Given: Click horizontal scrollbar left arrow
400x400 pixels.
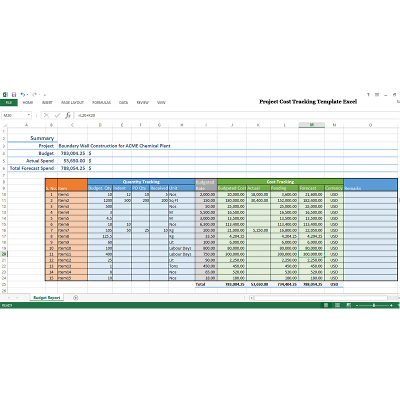Looking at the screenshot, I should [252, 298].
